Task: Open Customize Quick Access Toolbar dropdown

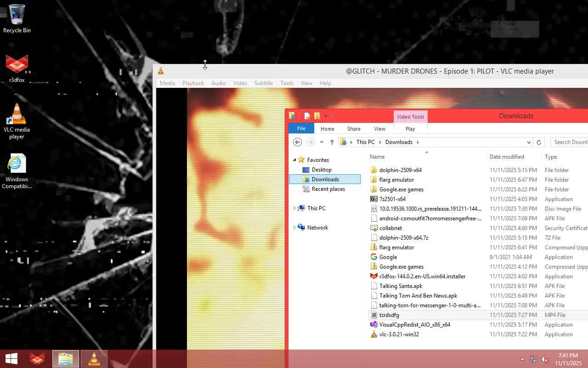Action: click(x=326, y=116)
